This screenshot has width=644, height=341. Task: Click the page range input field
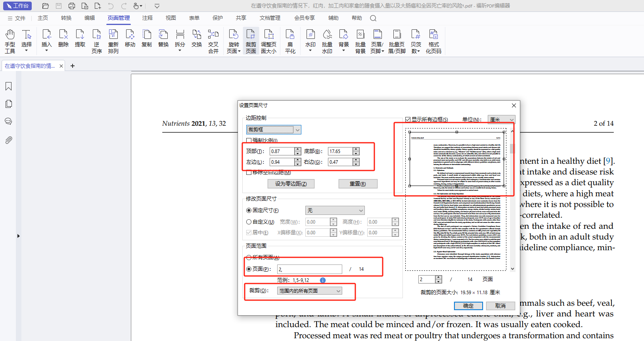309,269
